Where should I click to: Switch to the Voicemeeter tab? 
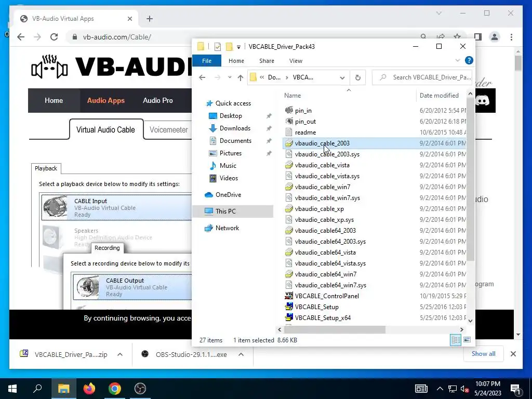tap(169, 129)
